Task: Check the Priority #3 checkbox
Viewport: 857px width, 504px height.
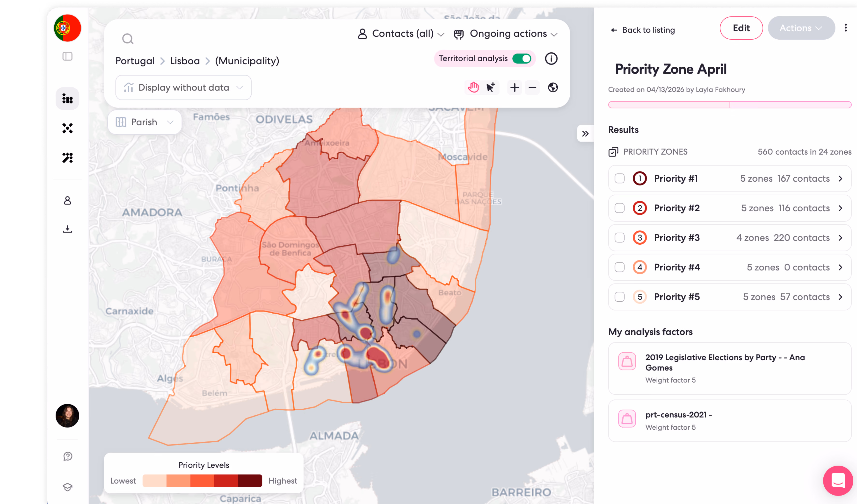Action: [x=620, y=238]
